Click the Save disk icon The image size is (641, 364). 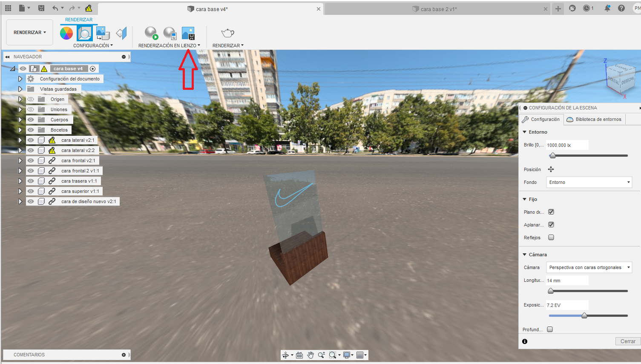(41, 8)
